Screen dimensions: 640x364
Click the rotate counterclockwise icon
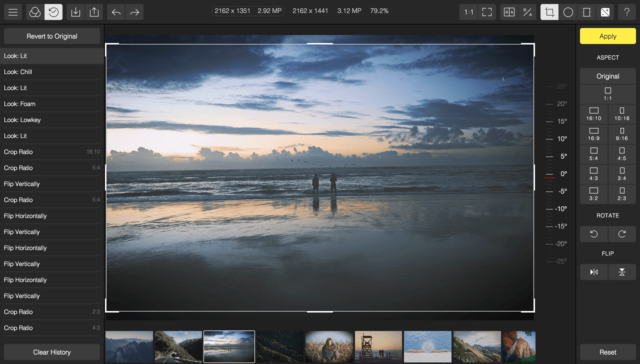[594, 233]
